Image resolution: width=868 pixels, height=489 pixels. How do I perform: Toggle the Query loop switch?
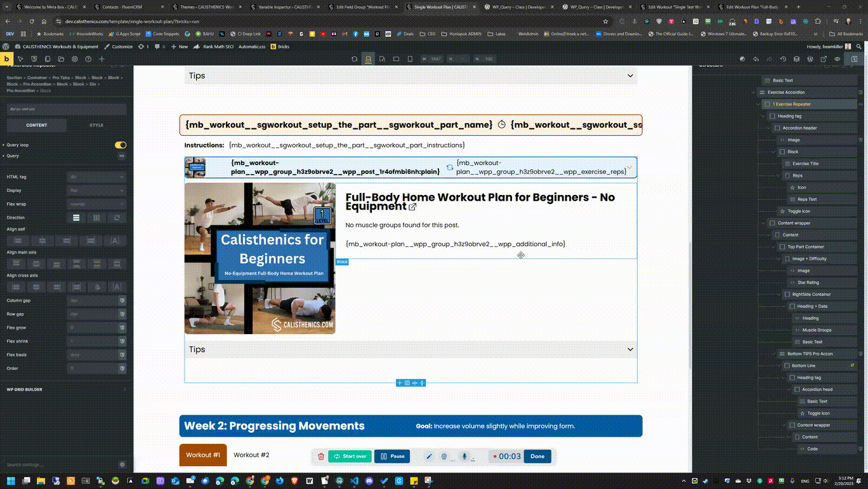121,145
